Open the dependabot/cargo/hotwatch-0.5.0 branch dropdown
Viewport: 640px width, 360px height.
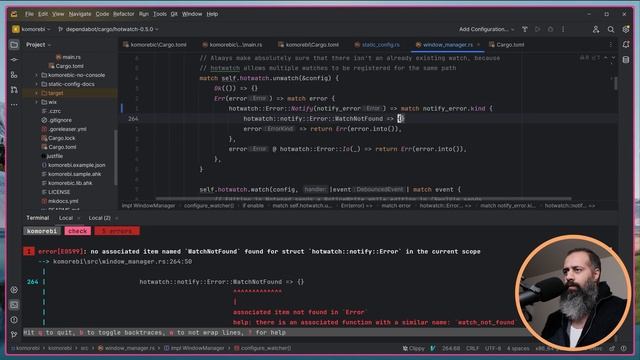pyautogui.click(x=108, y=29)
